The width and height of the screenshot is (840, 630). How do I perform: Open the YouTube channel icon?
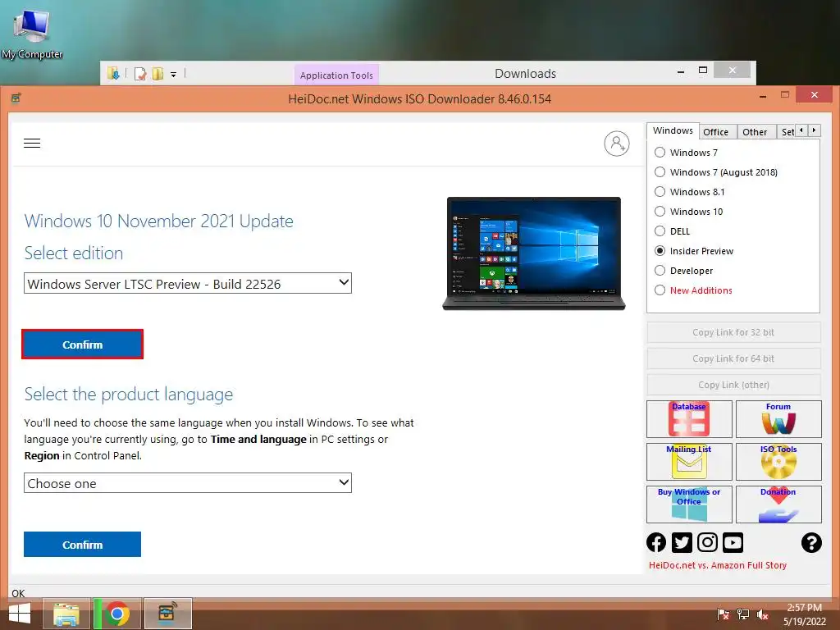pyautogui.click(x=733, y=542)
